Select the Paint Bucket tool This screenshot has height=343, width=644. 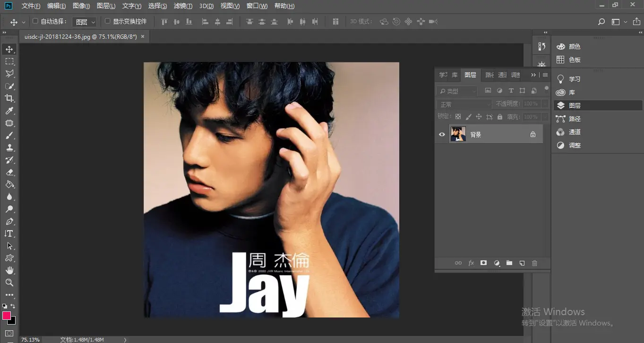point(9,184)
